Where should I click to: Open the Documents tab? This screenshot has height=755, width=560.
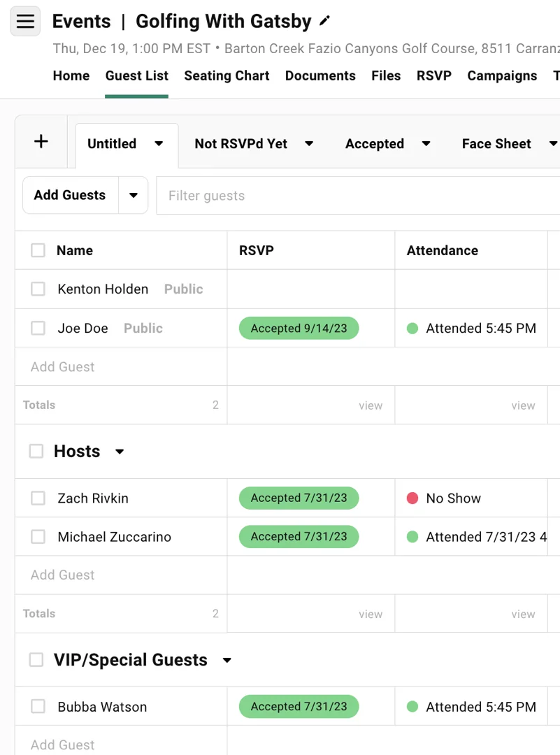click(x=320, y=75)
